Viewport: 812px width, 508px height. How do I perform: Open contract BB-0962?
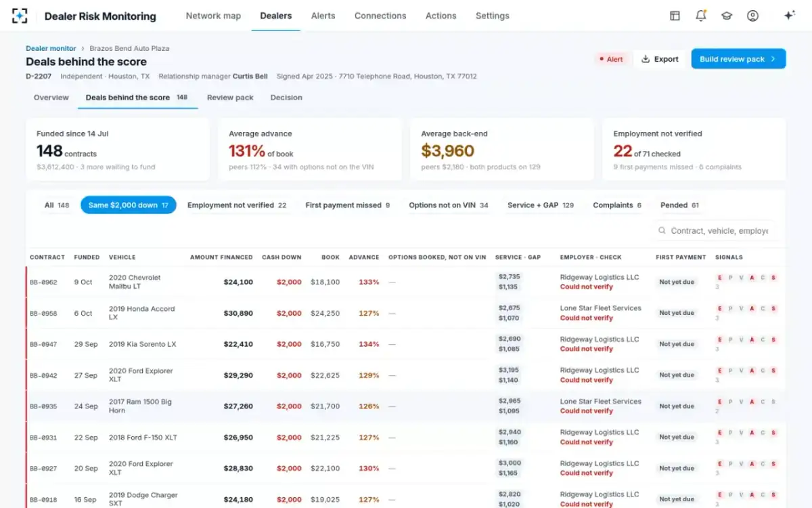click(x=43, y=282)
